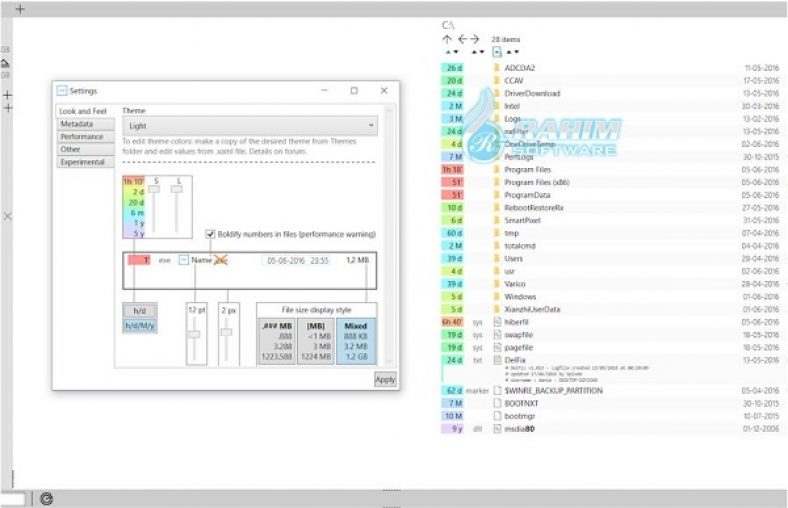This screenshot has height=508, width=788.
Task: Click the pagefile file icon
Action: (497, 347)
